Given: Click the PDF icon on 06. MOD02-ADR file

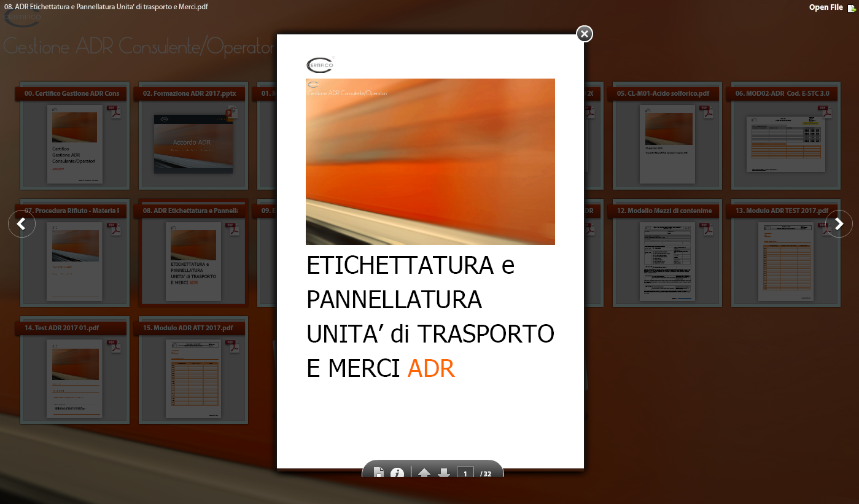Looking at the screenshot, I should coord(826,112).
